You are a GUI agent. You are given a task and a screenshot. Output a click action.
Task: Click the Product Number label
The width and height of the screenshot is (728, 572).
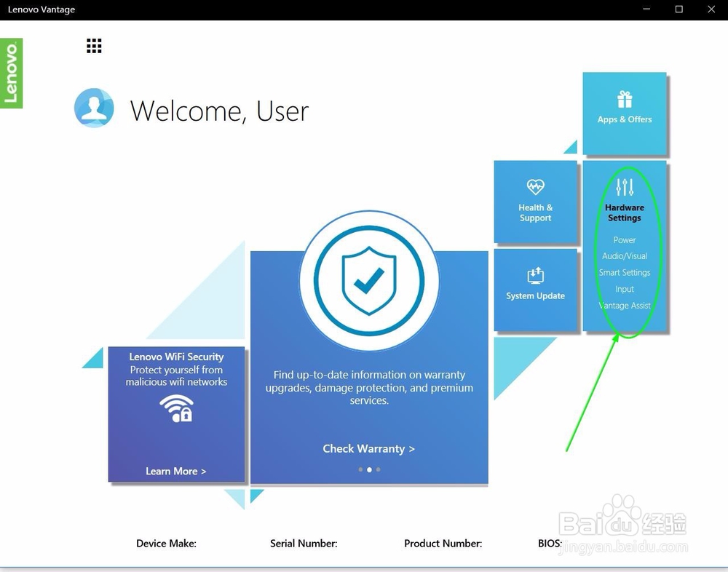(x=443, y=543)
